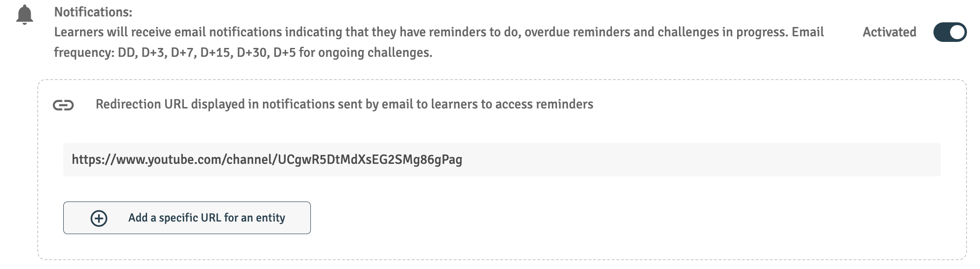
Task: Disable email notifications for learners
Action: [950, 32]
